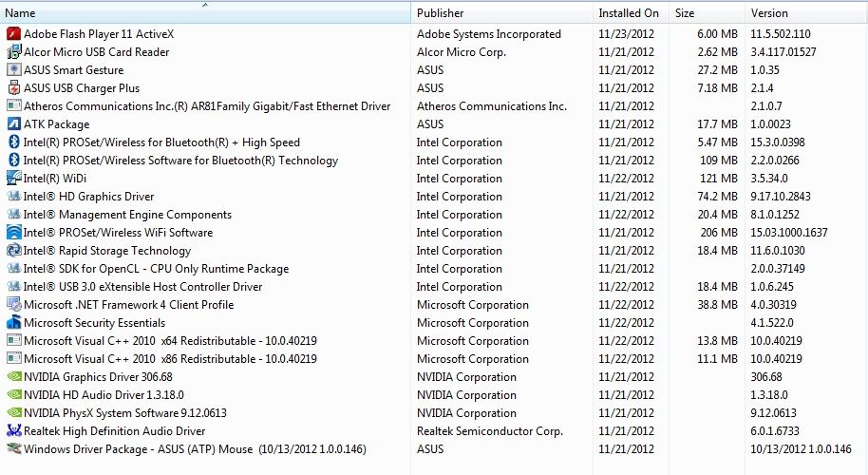Select the ATK Package program name
868x475 pixels.
coord(56,124)
